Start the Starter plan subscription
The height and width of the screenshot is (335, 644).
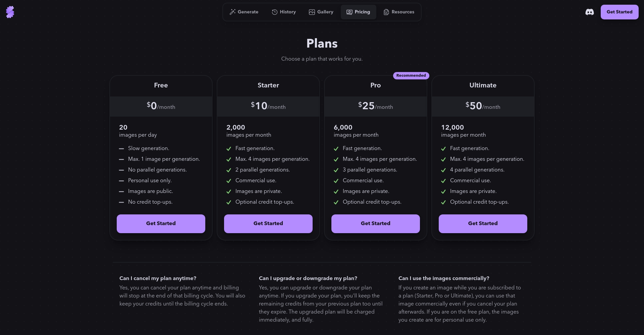(x=268, y=223)
